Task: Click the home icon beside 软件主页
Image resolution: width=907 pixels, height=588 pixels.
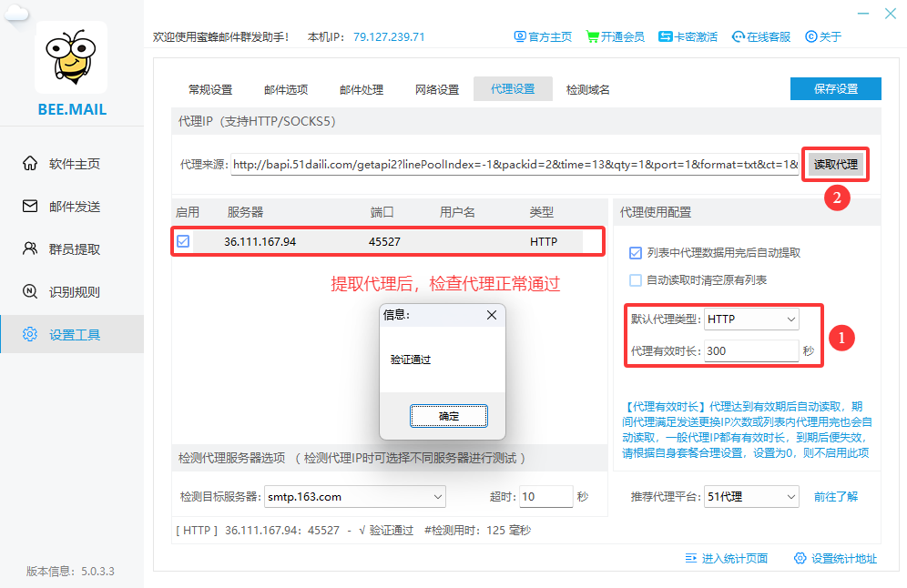Action: pyautogui.click(x=30, y=163)
